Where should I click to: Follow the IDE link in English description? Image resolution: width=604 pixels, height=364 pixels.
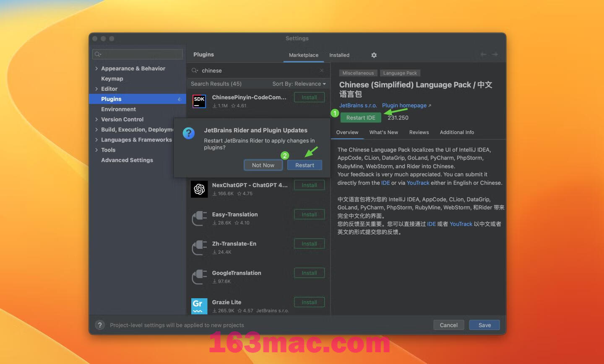pos(385,183)
